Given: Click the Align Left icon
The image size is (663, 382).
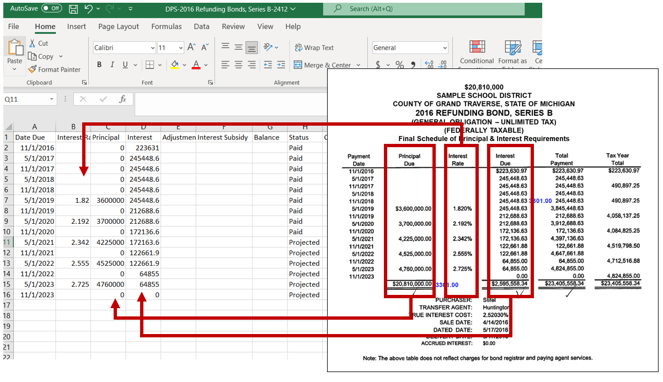Looking at the screenshot, I should pyautogui.click(x=225, y=65).
